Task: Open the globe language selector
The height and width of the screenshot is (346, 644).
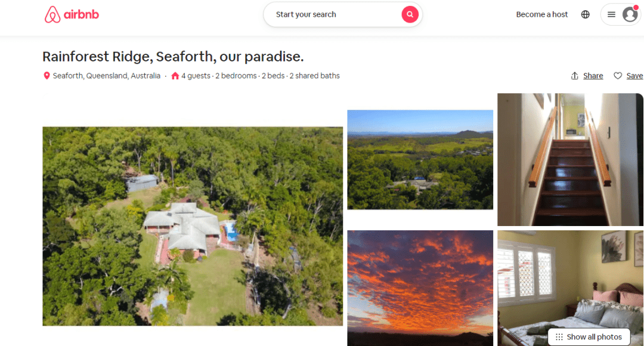Action: coord(586,14)
